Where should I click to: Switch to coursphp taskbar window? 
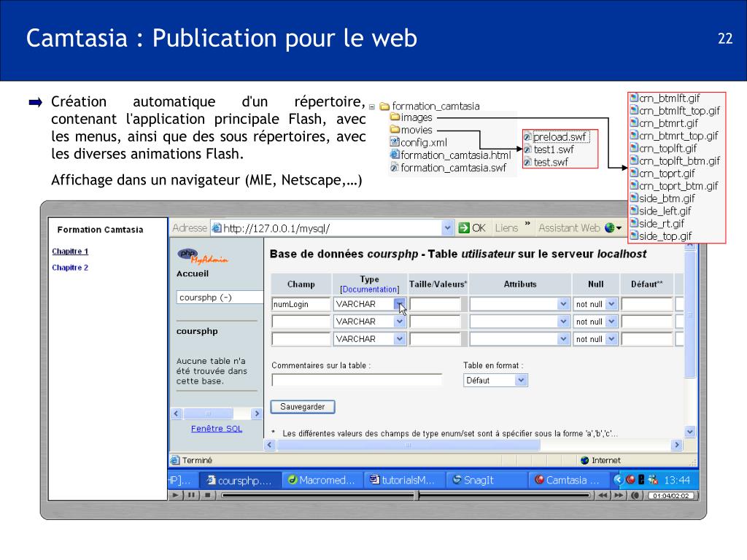point(239,480)
